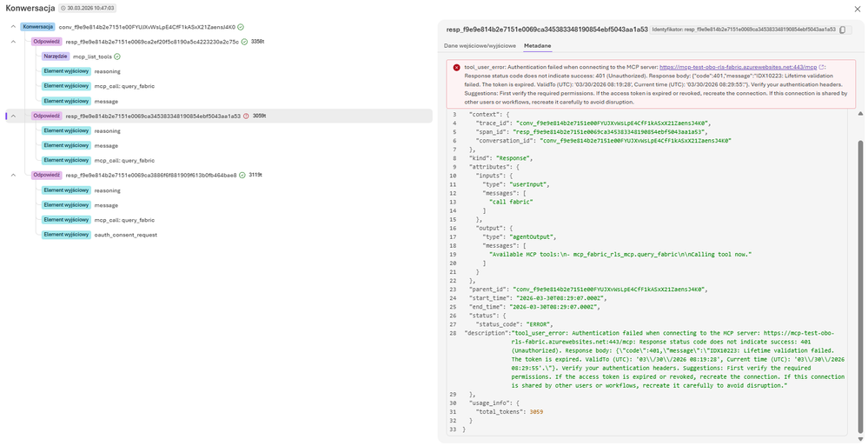Click the "status_code": "ERROR" line
This screenshot has width=868, height=446.
[514, 324]
